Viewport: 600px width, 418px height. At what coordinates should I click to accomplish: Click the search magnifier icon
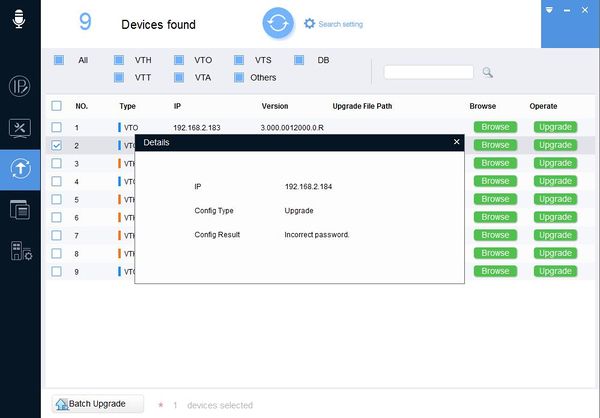(487, 72)
